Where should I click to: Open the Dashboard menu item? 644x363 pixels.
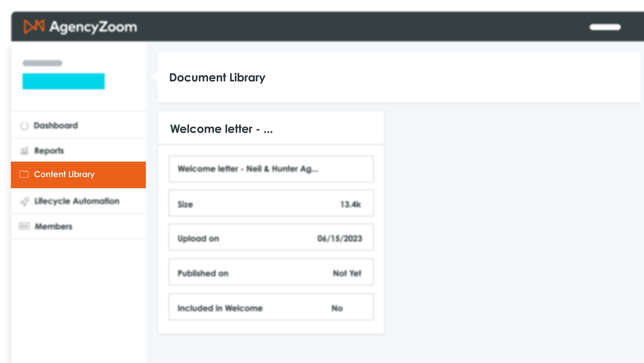point(56,125)
